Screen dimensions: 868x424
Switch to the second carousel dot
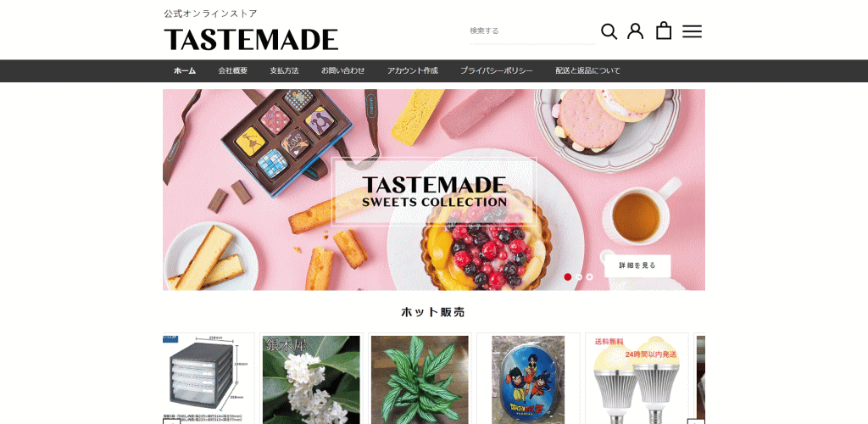[x=578, y=276]
